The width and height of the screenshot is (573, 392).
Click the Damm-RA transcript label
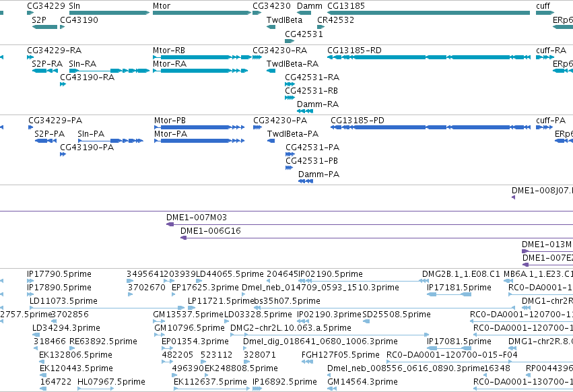click(x=318, y=104)
